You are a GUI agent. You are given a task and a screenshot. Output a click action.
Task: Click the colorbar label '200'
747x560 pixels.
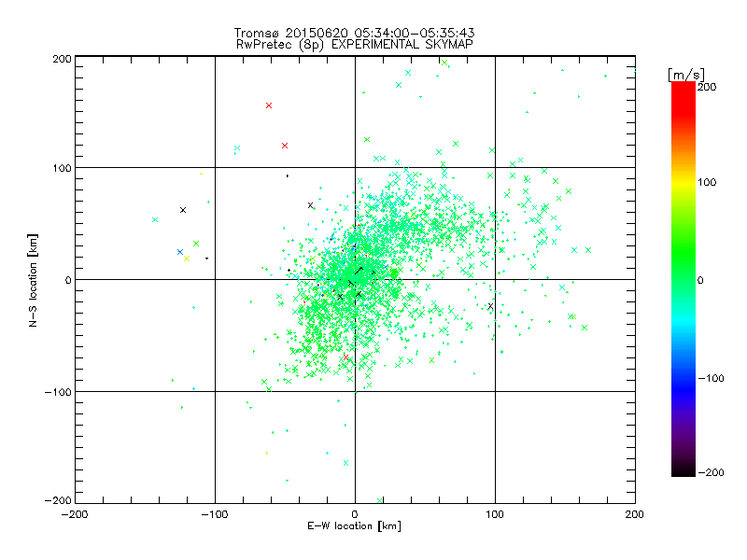click(707, 87)
